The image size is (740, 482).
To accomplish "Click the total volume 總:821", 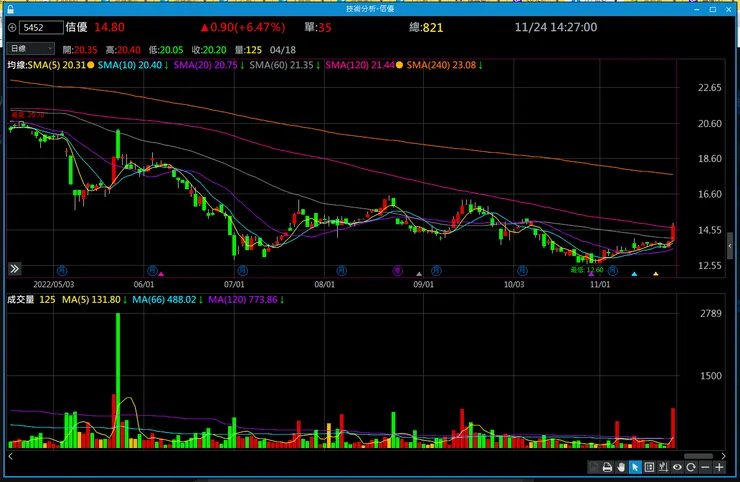I will pyautogui.click(x=426, y=27).
